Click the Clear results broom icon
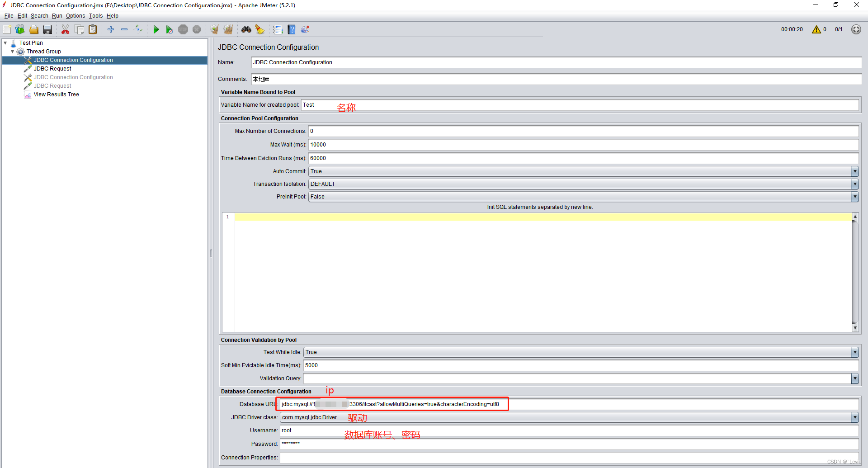The height and width of the screenshot is (468, 868). coord(214,29)
